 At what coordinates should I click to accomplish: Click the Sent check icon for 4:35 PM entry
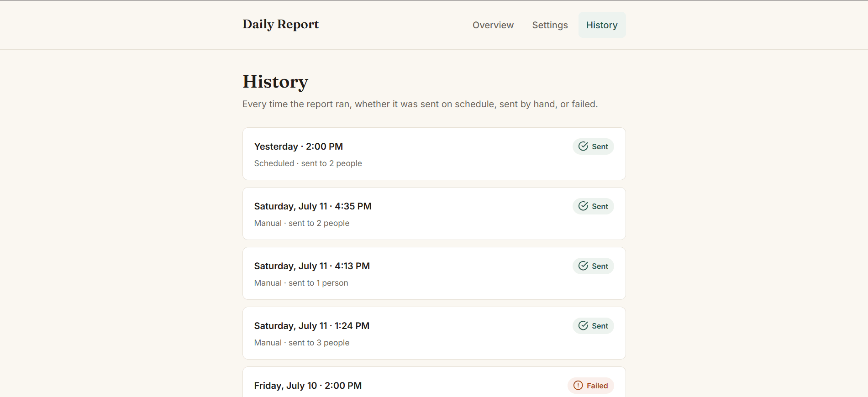click(x=583, y=206)
